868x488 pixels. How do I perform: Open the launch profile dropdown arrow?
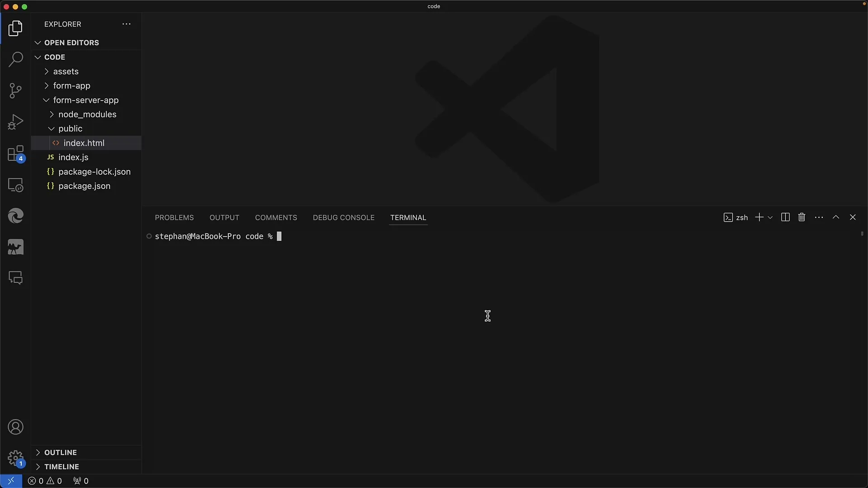(x=770, y=217)
